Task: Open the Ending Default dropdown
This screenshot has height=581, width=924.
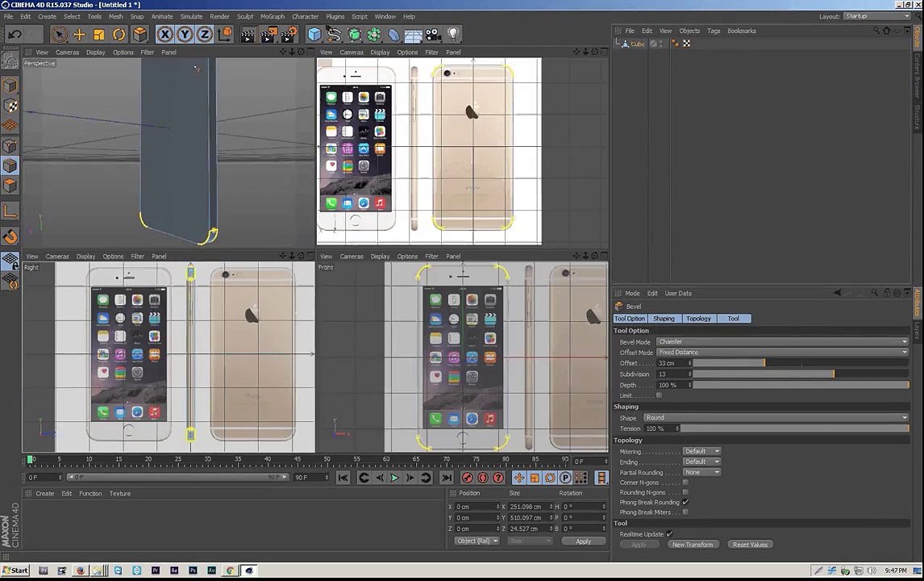Action: (701, 462)
